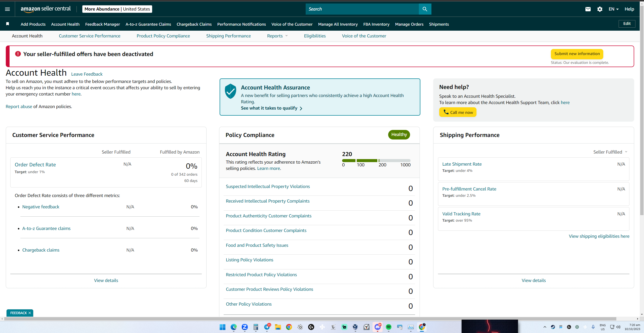The image size is (644, 333).
Task: Show hidden tray icons chevron
Action: 545,327
